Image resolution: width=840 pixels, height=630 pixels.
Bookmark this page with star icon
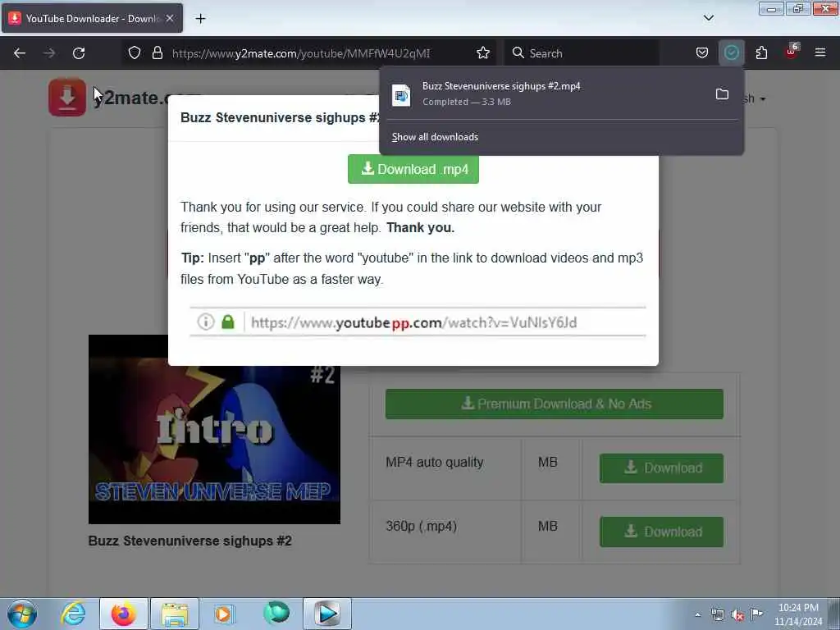tap(483, 53)
